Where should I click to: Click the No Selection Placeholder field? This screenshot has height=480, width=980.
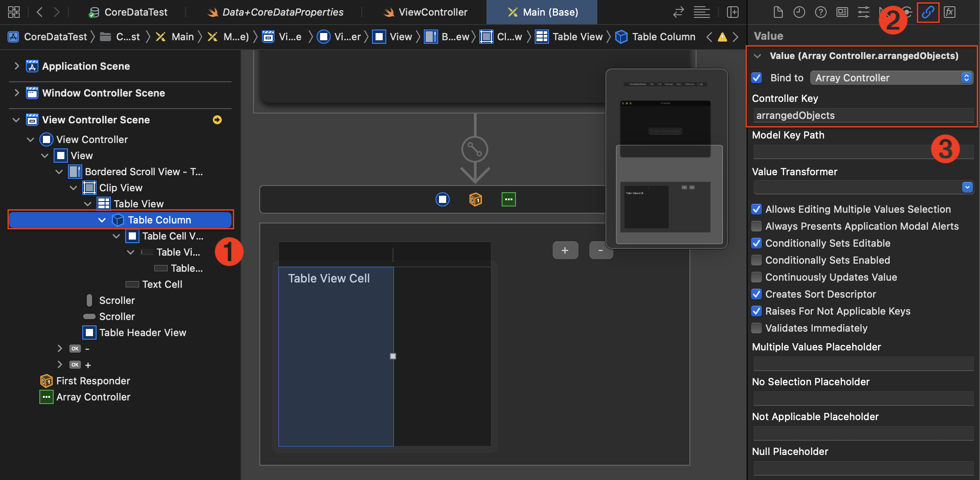863,399
